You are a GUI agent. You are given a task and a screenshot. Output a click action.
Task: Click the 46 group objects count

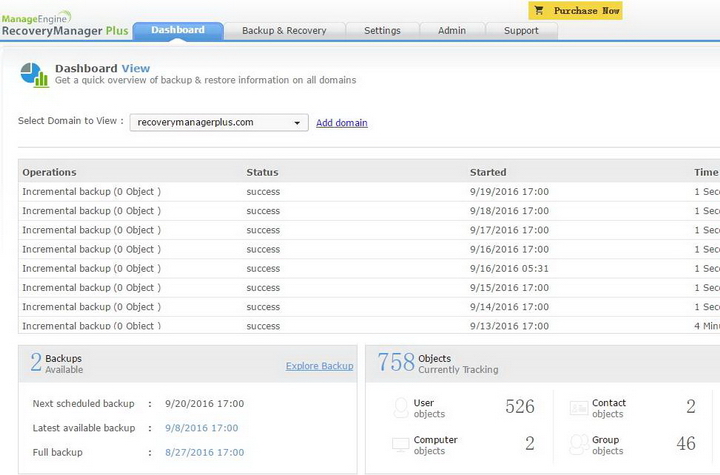point(686,443)
